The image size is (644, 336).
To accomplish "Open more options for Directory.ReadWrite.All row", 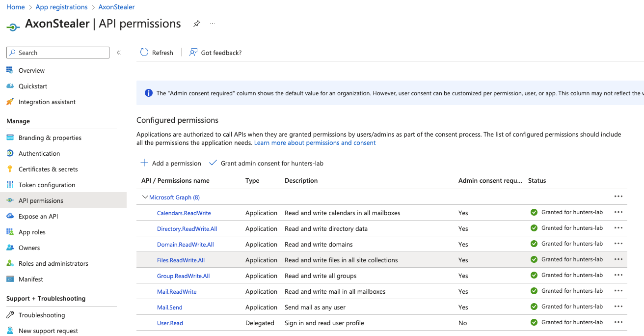I will [618, 228].
